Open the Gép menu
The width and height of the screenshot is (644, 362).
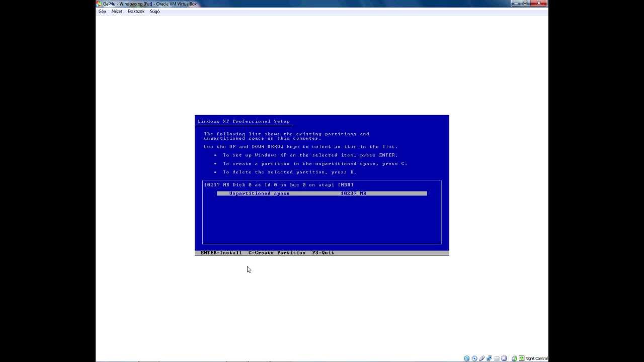click(102, 11)
